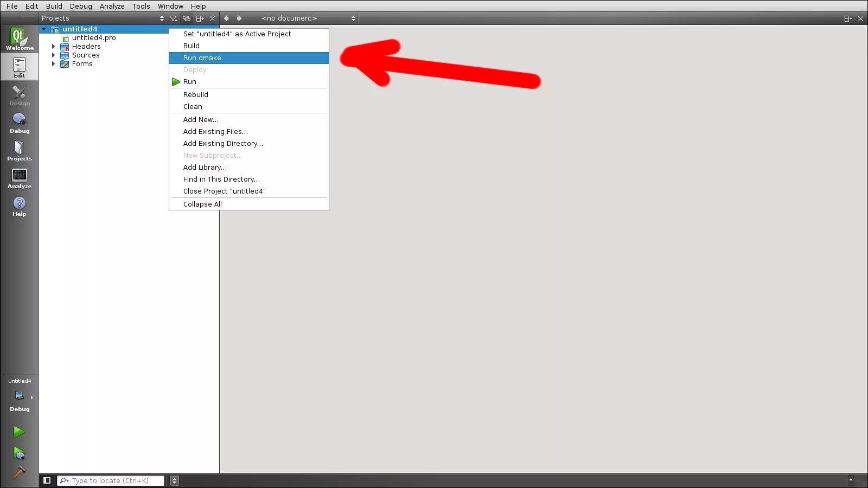Viewport: 868px width, 488px height.
Task: Open the File menu
Action: (12, 7)
